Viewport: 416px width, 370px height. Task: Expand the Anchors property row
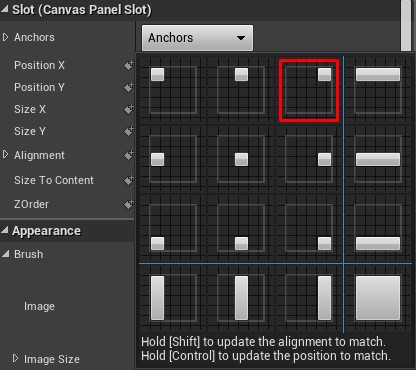click(x=5, y=37)
